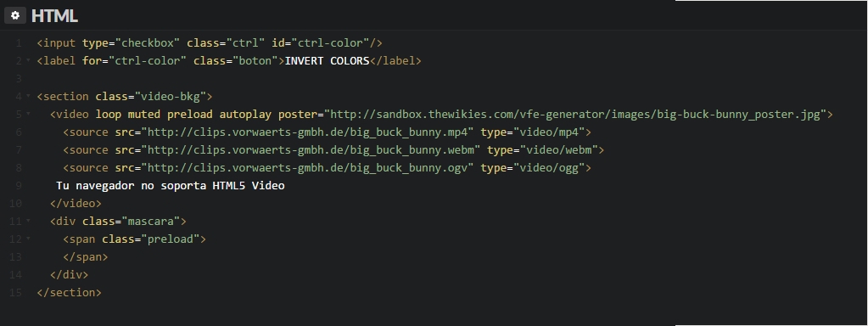Viewport: 868px width, 326px height.
Task: Click the "checkbox" type value on line 1
Action: (148, 43)
